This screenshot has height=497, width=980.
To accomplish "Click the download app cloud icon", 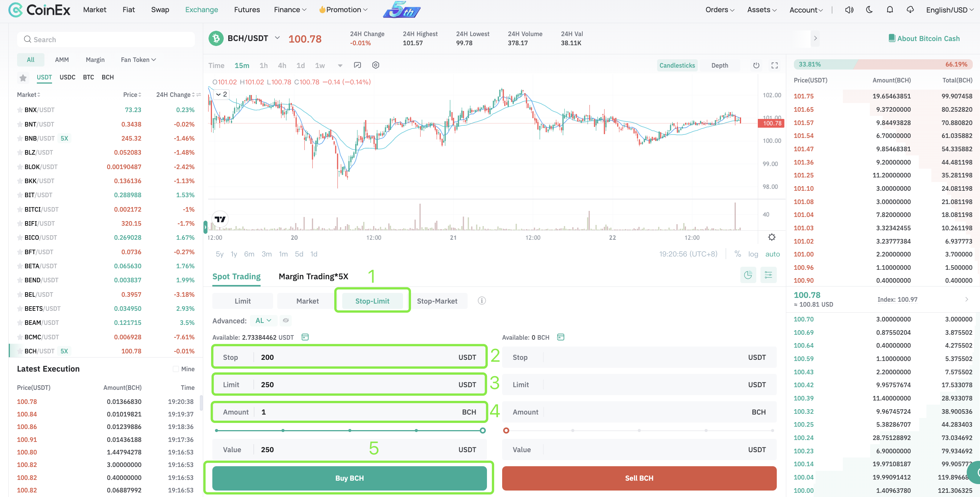I will tap(910, 10).
